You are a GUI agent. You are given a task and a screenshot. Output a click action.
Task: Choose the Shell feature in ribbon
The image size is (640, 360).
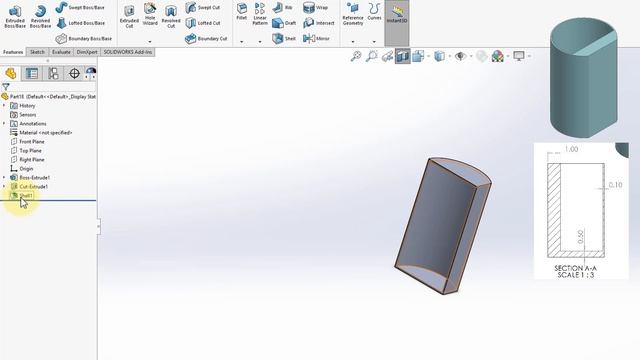(x=284, y=38)
